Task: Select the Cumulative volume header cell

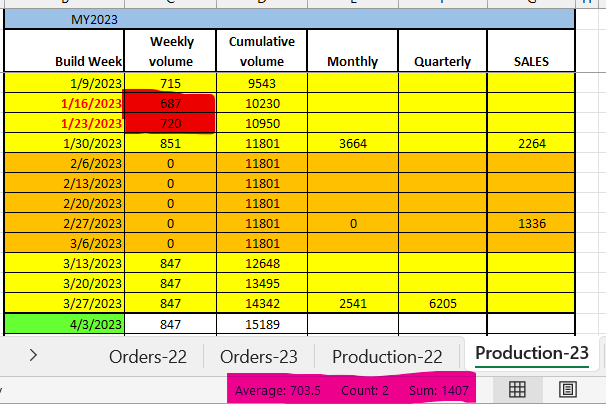Action: (x=261, y=51)
